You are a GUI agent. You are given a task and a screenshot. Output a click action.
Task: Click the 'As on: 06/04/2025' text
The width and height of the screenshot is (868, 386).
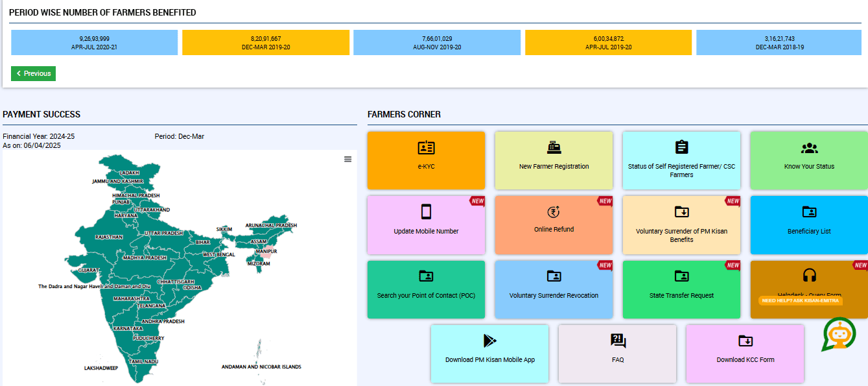[32, 145]
